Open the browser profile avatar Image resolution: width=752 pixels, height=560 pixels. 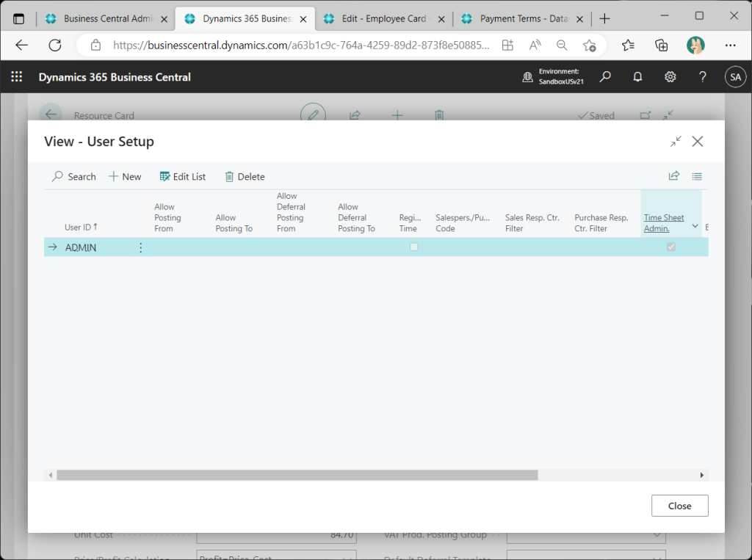[x=695, y=45]
